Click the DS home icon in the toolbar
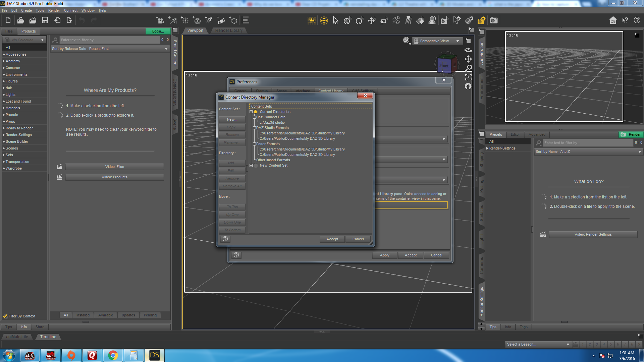The width and height of the screenshot is (644, 362). pyautogui.click(x=613, y=20)
